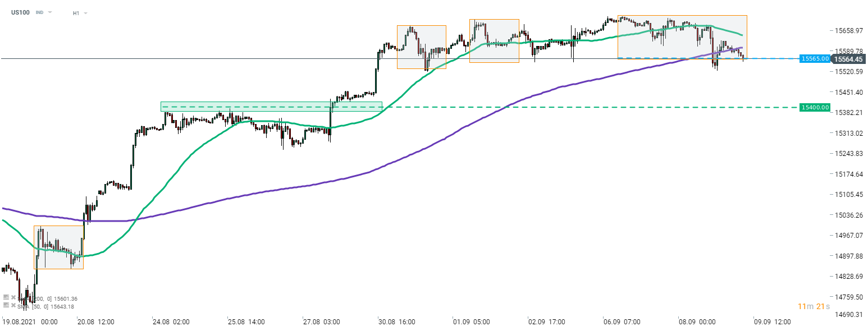868x331 pixels.
Task: Open settings icon for SMA 50 indicator
Action: pyautogui.click(x=6, y=306)
